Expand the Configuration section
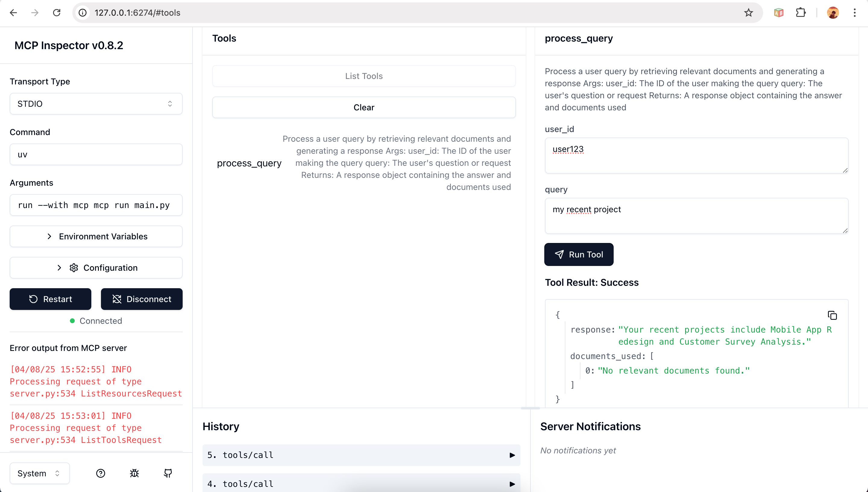The height and width of the screenshot is (492, 868). pyautogui.click(x=96, y=268)
